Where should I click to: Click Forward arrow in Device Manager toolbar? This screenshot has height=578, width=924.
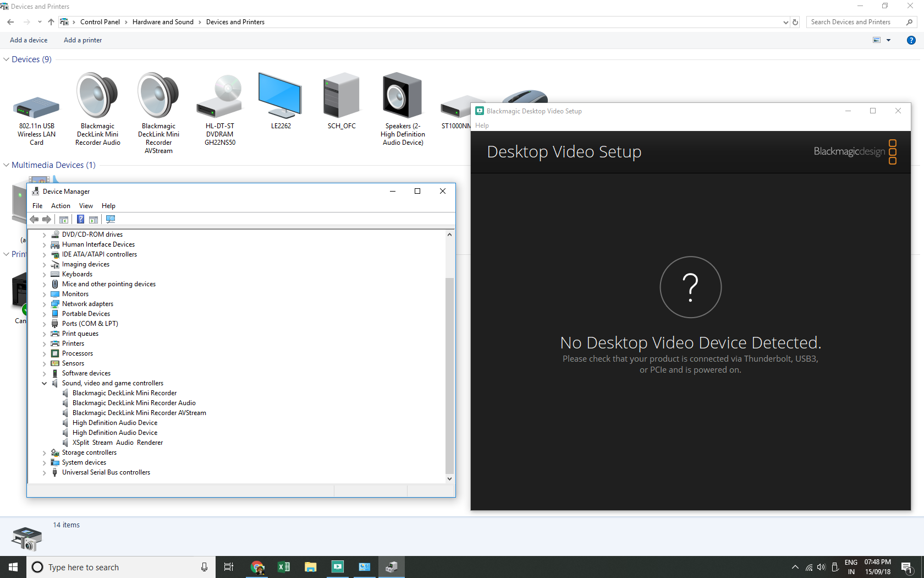[47, 220]
